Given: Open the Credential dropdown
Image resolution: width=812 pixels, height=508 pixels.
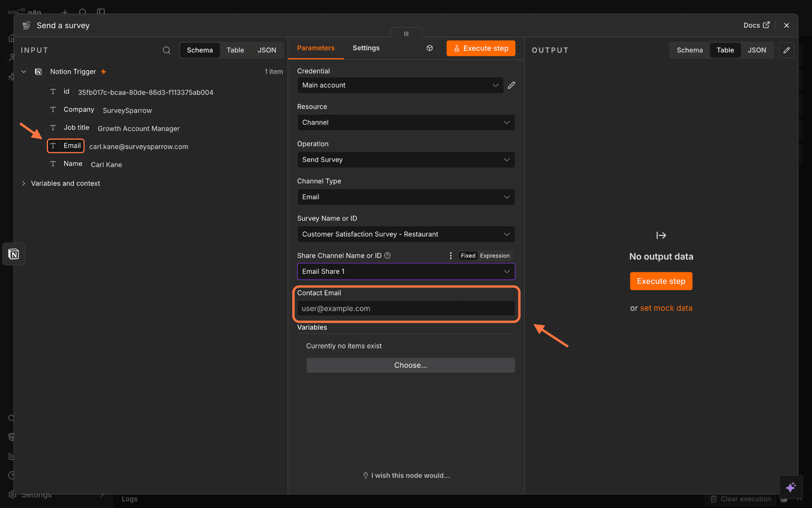Looking at the screenshot, I should [400, 85].
